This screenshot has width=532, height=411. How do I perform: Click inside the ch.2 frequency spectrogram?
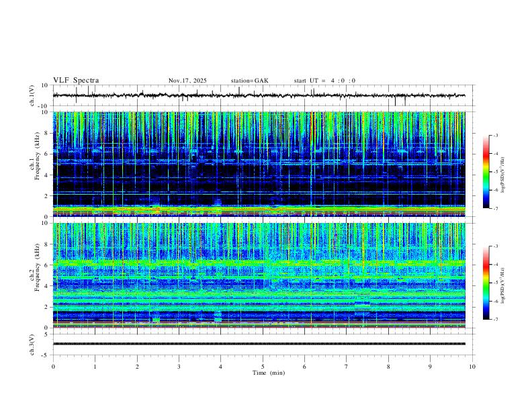coord(259,275)
